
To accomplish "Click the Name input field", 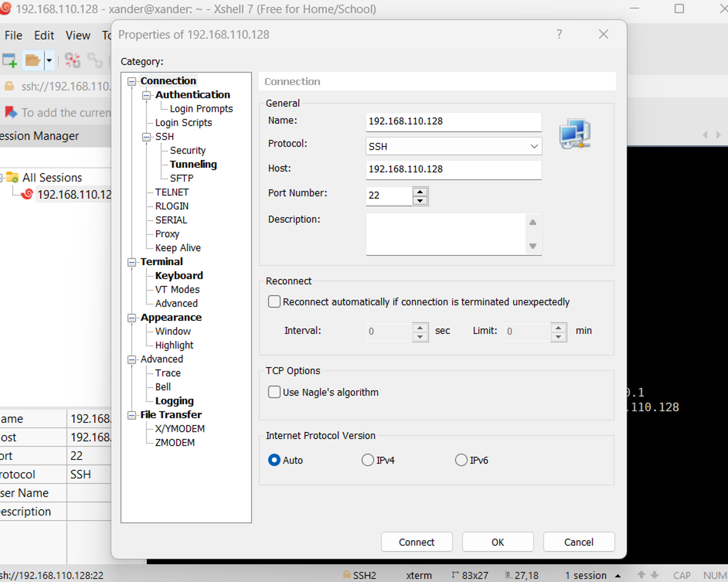I will [454, 122].
